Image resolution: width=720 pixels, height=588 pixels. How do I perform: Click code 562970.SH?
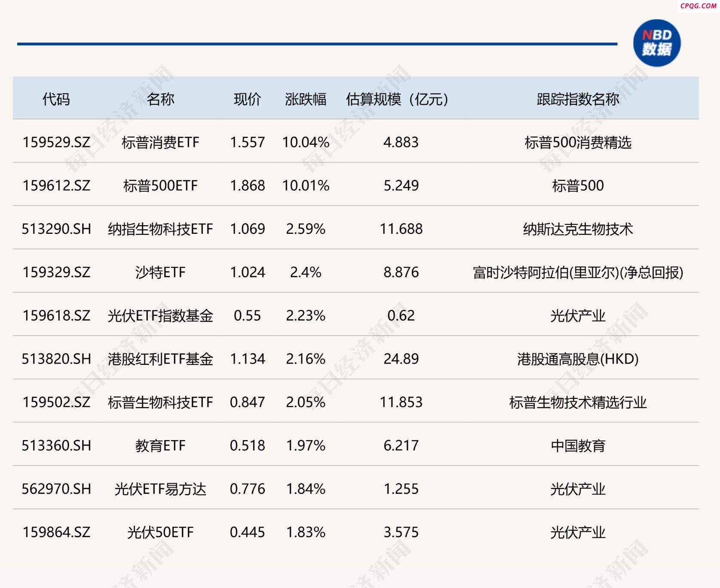56,489
